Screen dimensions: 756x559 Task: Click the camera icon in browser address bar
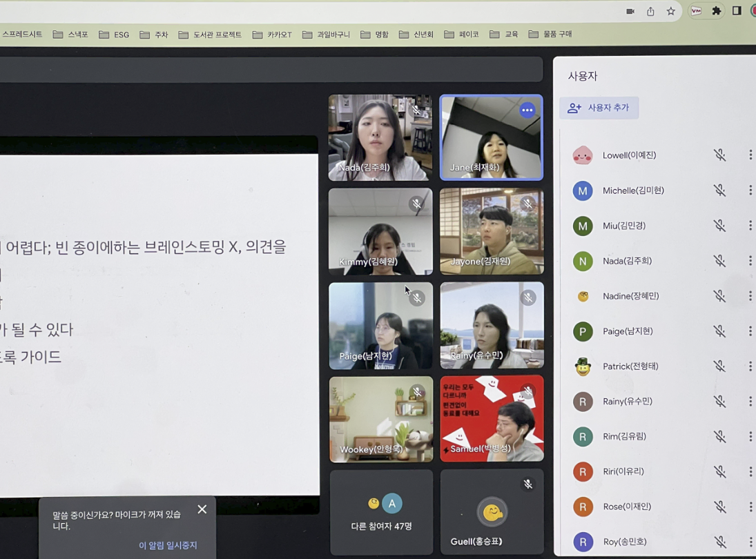(630, 11)
